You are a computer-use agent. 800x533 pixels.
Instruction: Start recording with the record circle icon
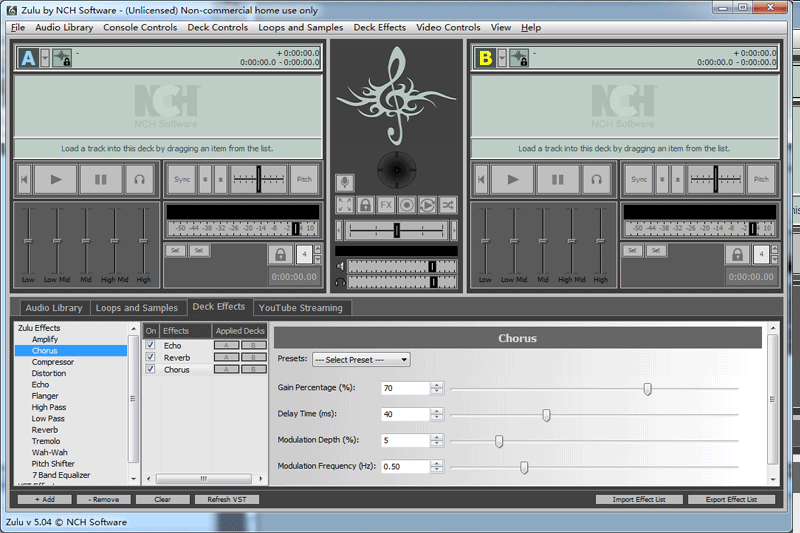(407, 205)
